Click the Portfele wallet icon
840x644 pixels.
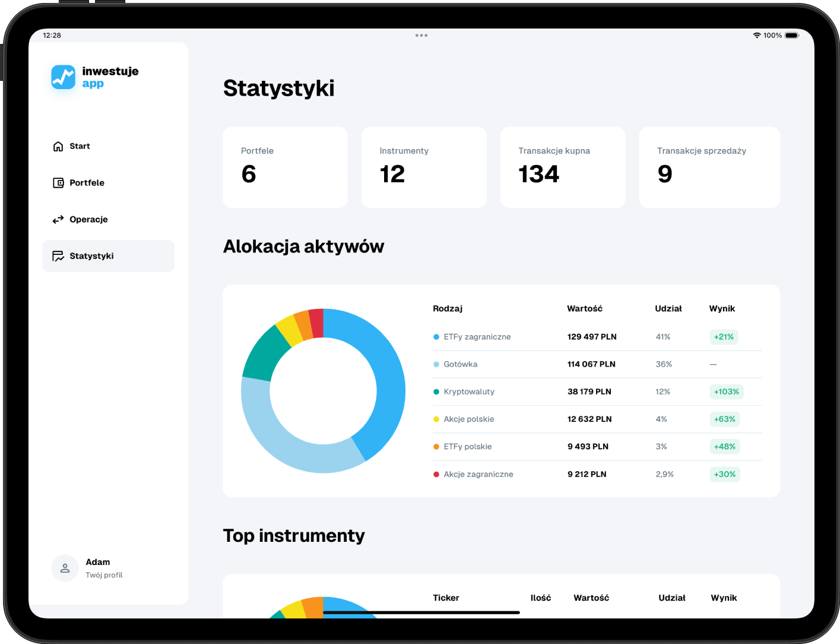coord(58,183)
